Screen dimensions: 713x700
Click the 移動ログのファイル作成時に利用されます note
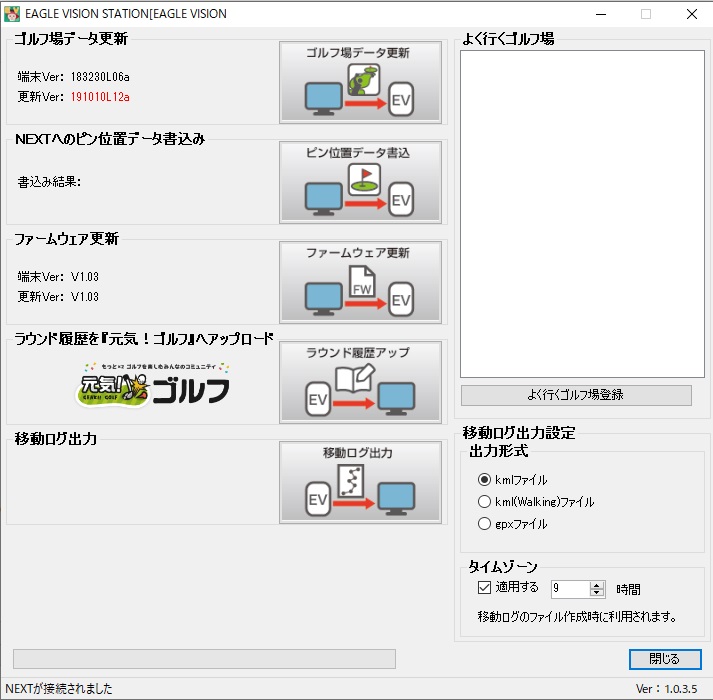point(577,617)
